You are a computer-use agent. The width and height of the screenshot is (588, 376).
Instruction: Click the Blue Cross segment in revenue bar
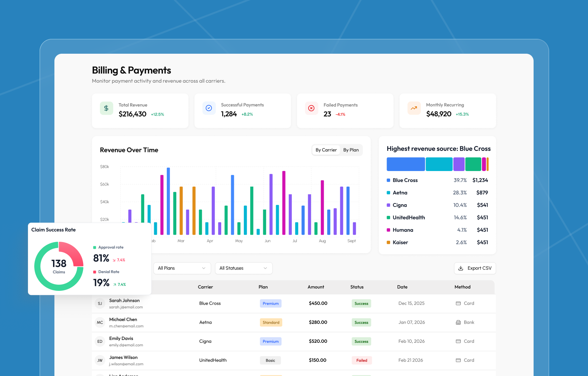(405, 164)
